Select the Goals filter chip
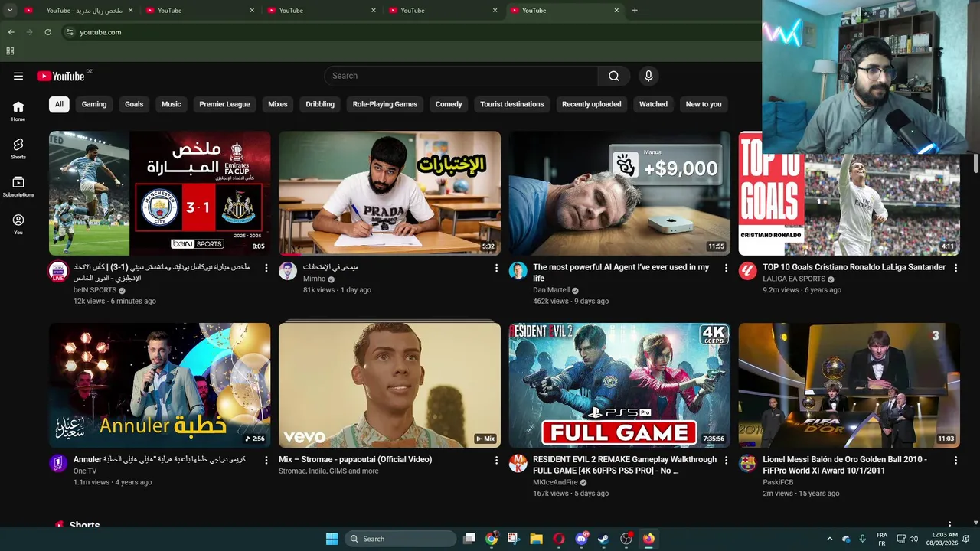Screen dimensions: 980x551 click(x=134, y=104)
